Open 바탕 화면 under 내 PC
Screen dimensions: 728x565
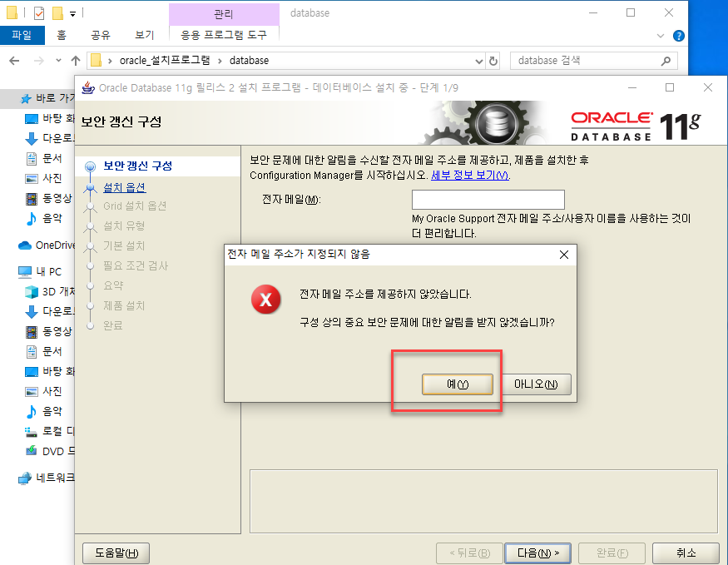point(48,371)
